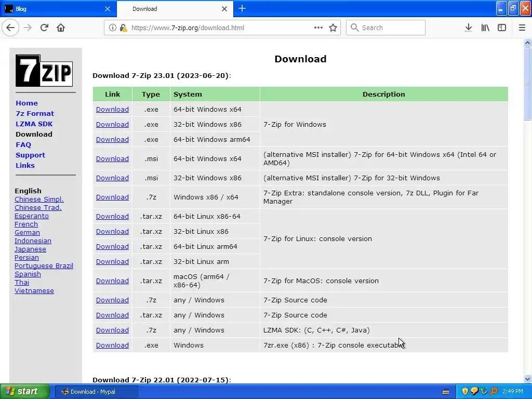Click in the Search box
This screenshot has width=532, height=399.
coord(385,28)
